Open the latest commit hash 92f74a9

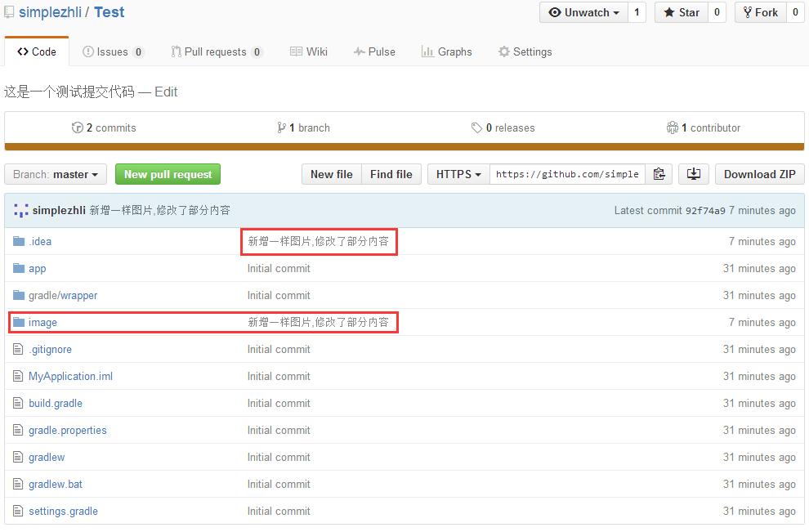click(x=705, y=211)
